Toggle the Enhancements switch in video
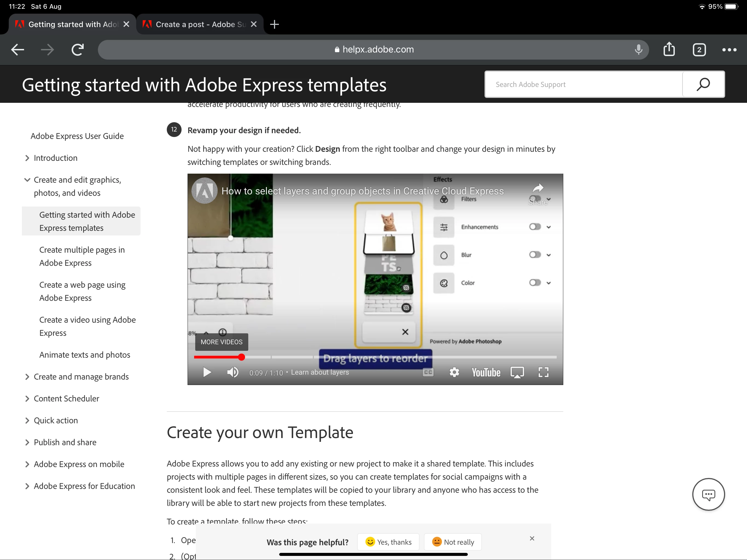Image resolution: width=747 pixels, height=560 pixels. pyautogui.click(x=535, y=227)
